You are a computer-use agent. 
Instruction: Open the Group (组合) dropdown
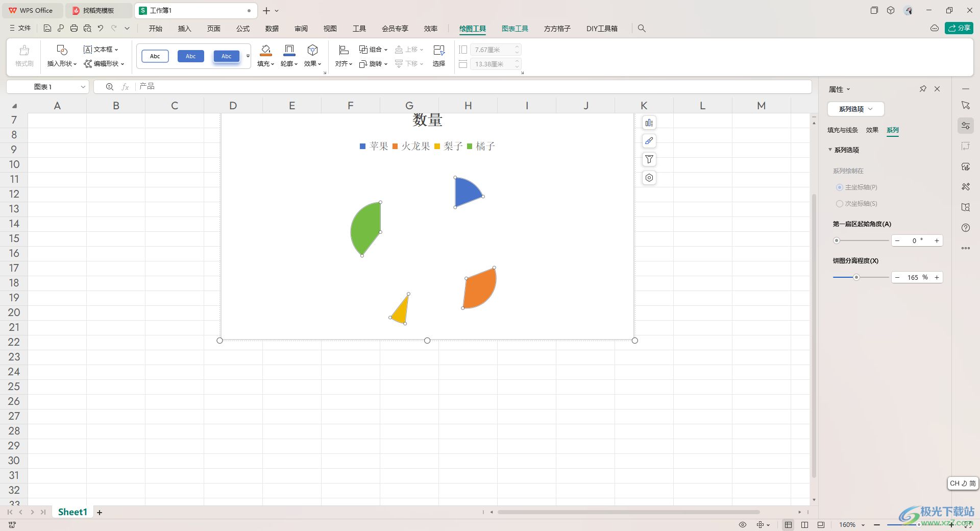click(x=373, y=50)
